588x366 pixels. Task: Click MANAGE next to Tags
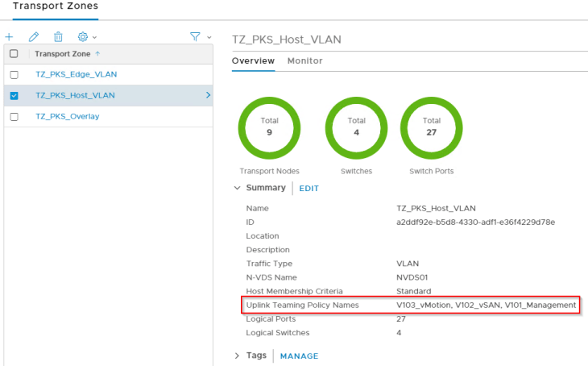click(299, 356)
